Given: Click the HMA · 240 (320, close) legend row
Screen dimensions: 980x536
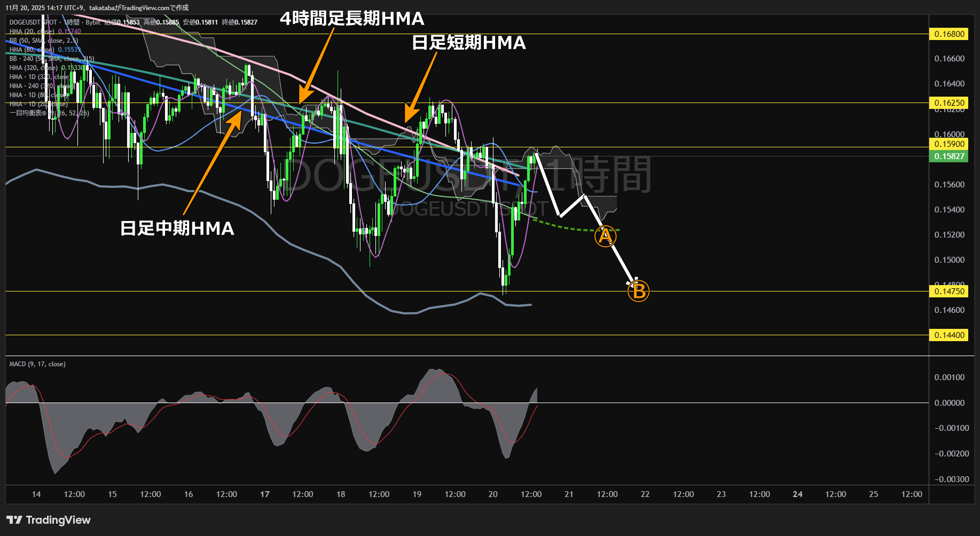Looking at the screenshot, I should click(41, 86).
